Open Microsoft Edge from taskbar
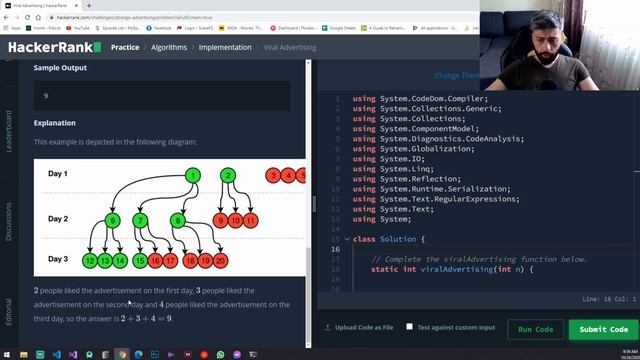 click(138, 355)
